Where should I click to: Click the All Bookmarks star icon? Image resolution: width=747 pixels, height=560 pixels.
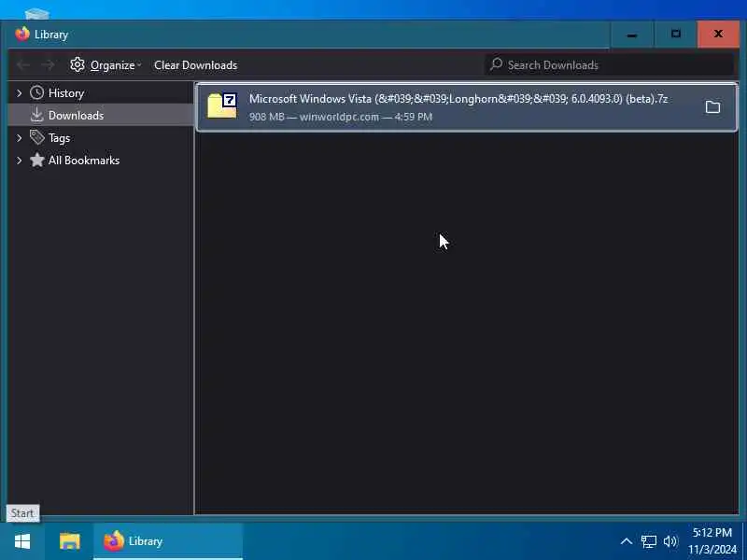pos(36,160)
